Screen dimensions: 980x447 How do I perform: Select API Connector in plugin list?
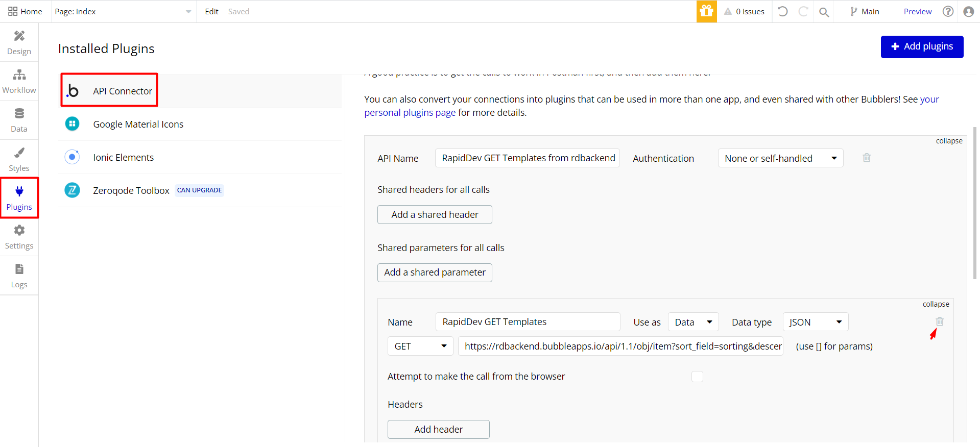[x=200, y=91]
